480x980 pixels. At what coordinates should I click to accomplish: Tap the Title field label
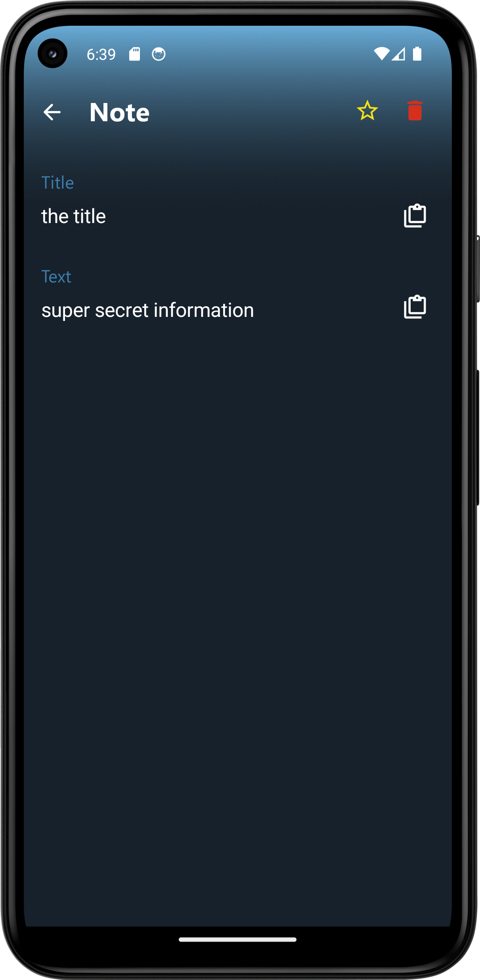58,183
